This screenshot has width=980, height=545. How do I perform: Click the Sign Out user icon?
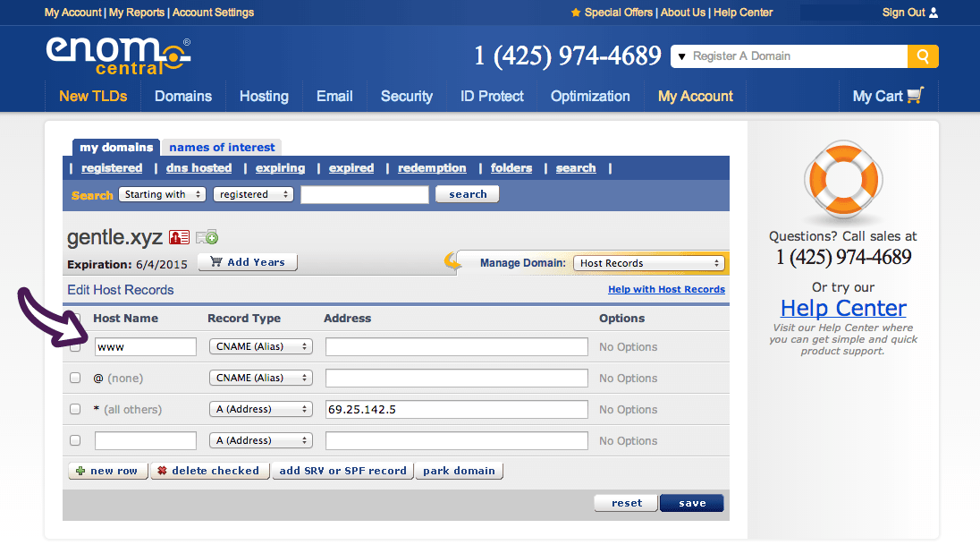[x=934, y=13]
